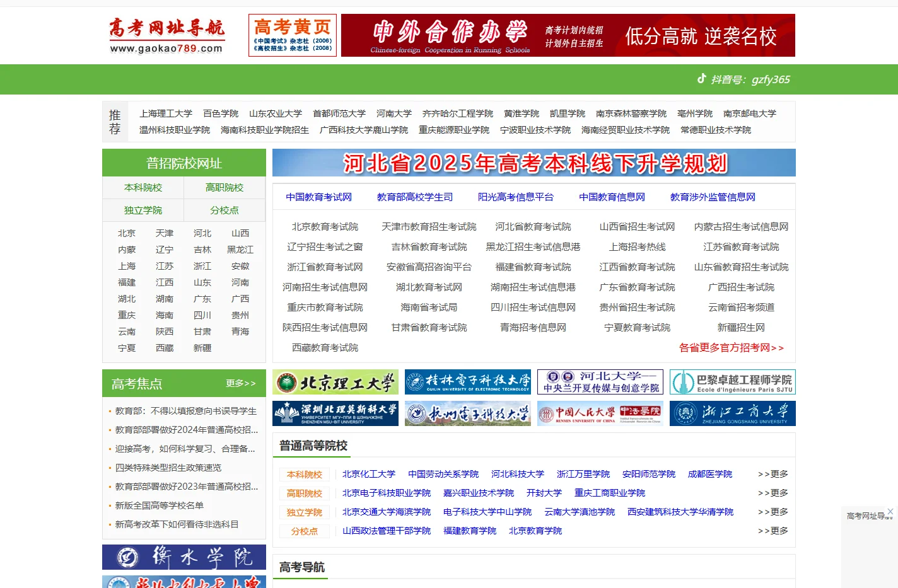Switch to 本科院校 row tab in 普通高等院校
This screenshot has width=898, height=588.
pyautogui.click(x=305, y=475)
